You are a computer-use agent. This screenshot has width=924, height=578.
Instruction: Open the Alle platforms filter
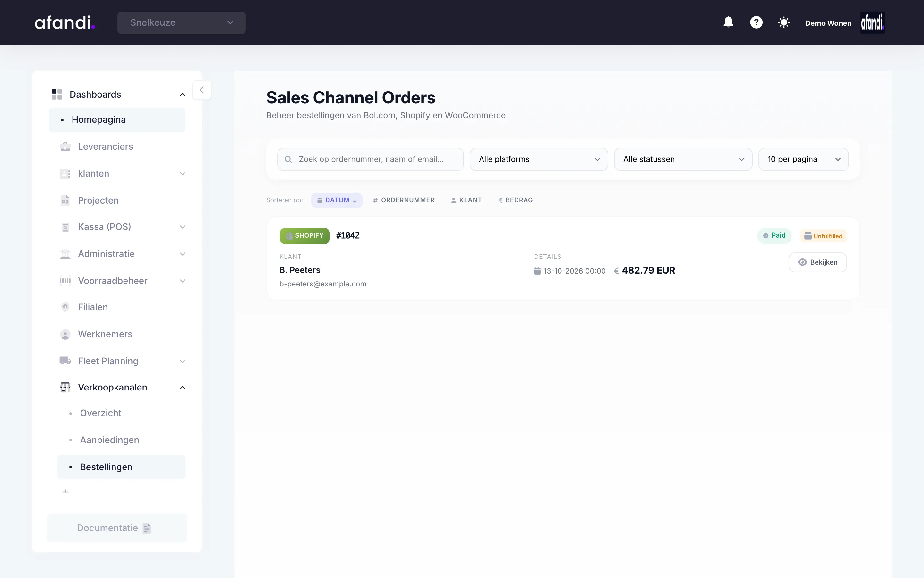(x=539, y=159)
